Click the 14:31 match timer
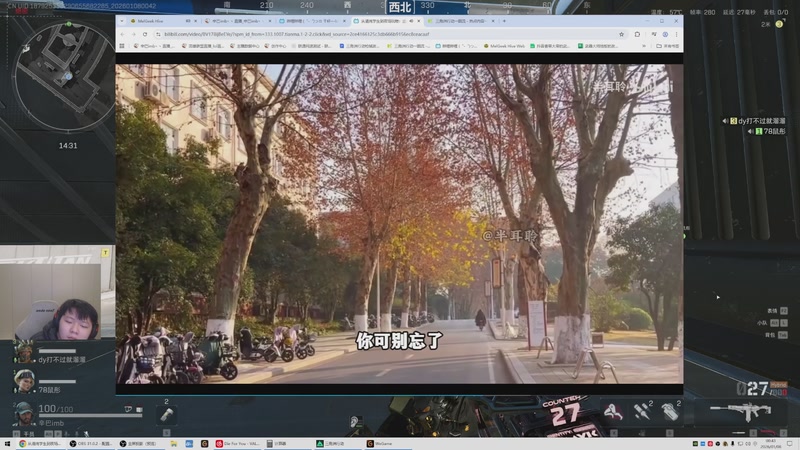 click(68, 146)
